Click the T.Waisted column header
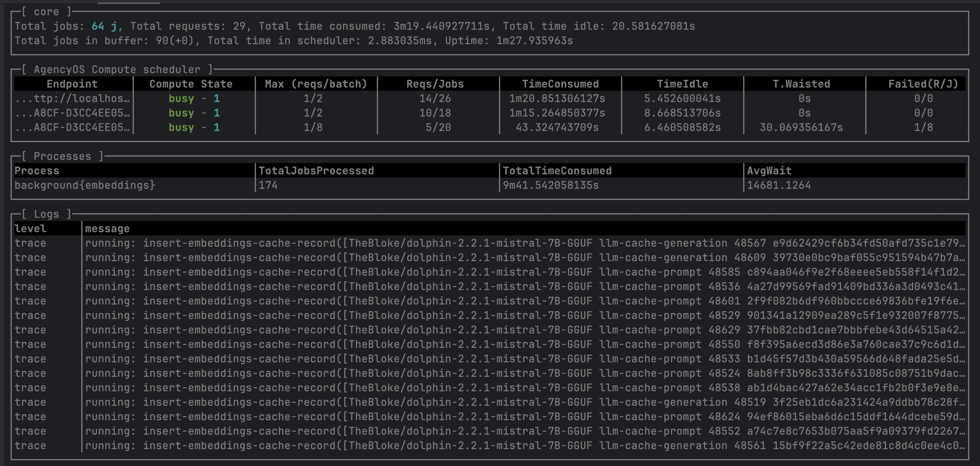The image size is (980, 466). pos(801,84)
